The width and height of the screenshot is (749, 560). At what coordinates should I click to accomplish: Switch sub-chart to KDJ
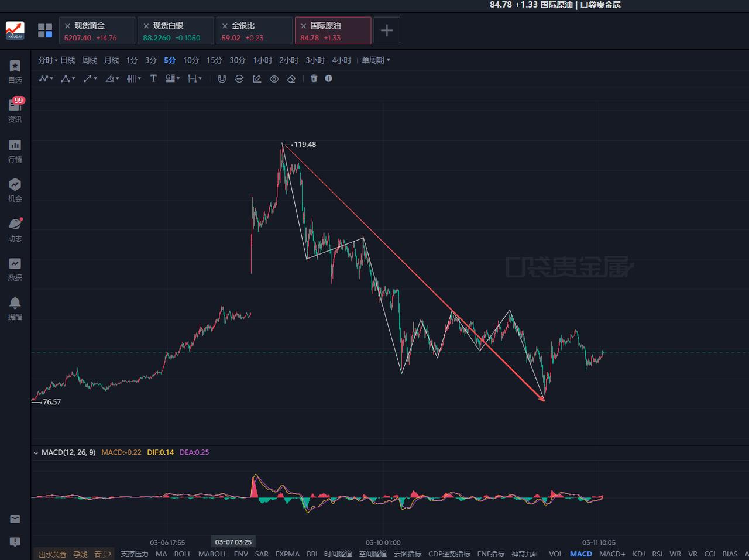point(638,554)
